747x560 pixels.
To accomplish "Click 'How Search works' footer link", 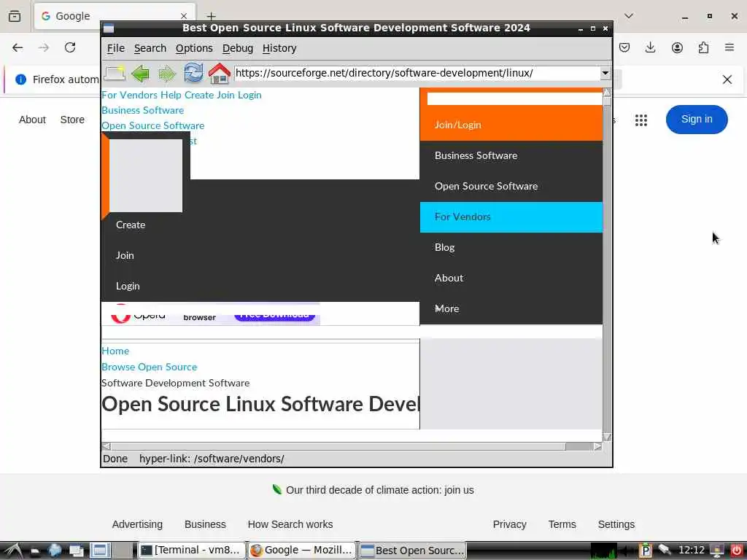I will point(290,524).
